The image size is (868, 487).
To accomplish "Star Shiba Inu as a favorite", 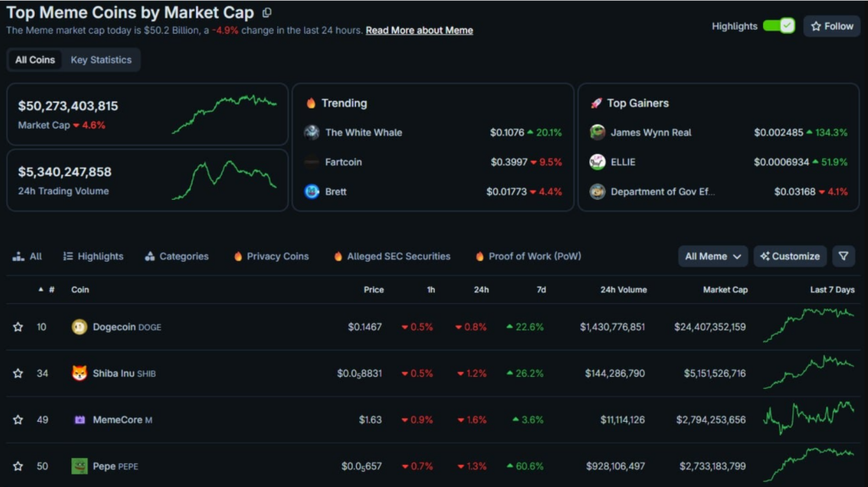I will pos(18,374).
